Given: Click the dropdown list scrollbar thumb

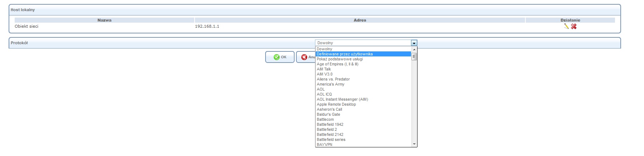Looking at the screenshot, I should (414, 56).
